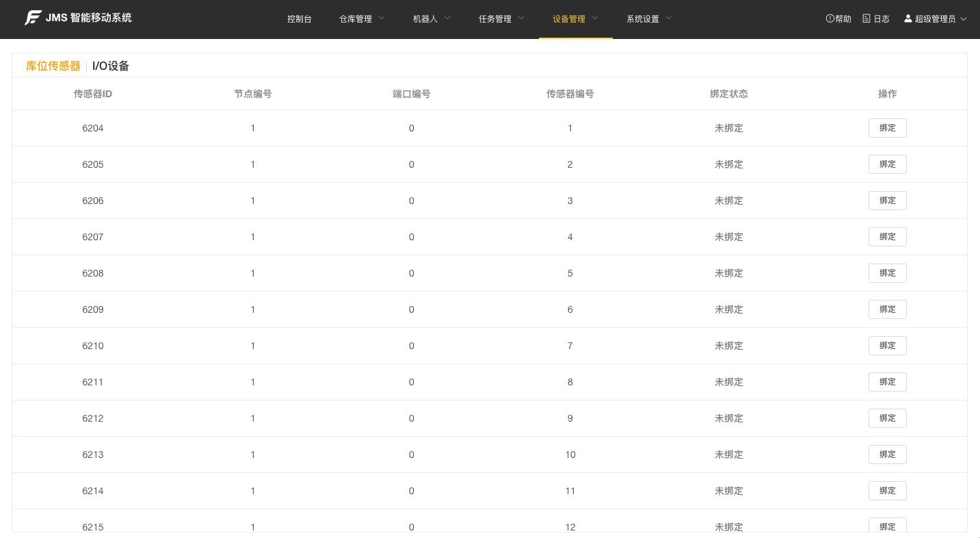Expand the 超级管理员 account chevron
980x538 pixels.
tap(964, 19)
